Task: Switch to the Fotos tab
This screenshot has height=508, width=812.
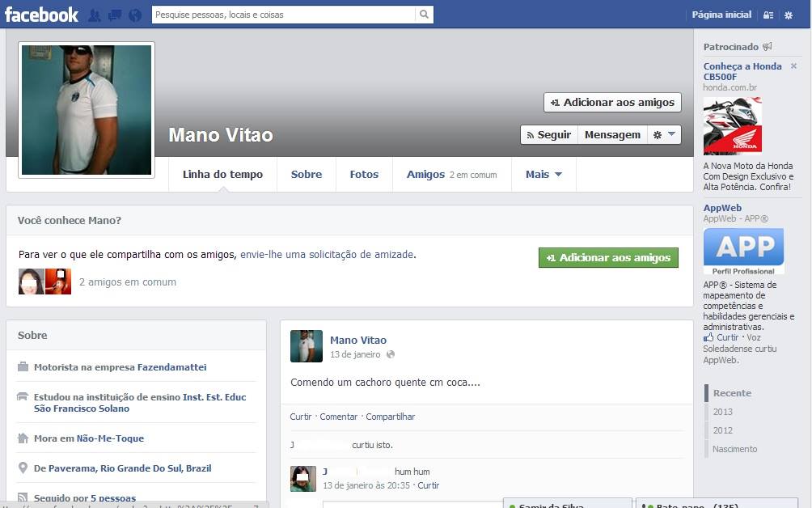Action: 364,174
